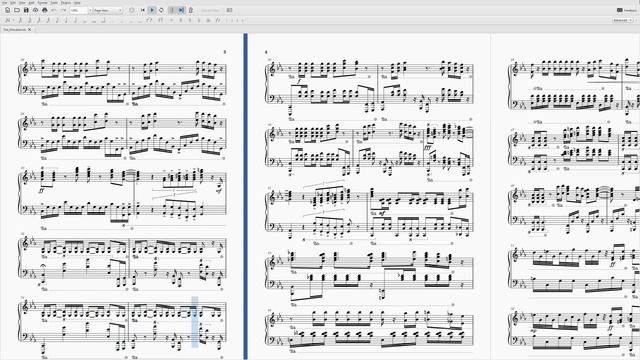Toggle MIDI input circle button
This screenshot has width=640, height=360.
pos(131,10)
